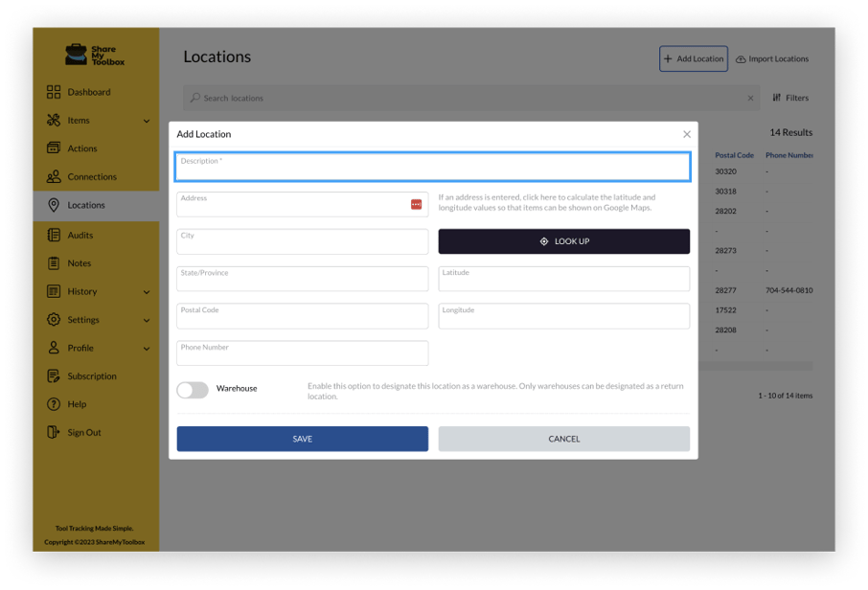This screenshot has height=590, width=868.
Task: Click the Notes icon in sidebar
Action: pos(54,263)
